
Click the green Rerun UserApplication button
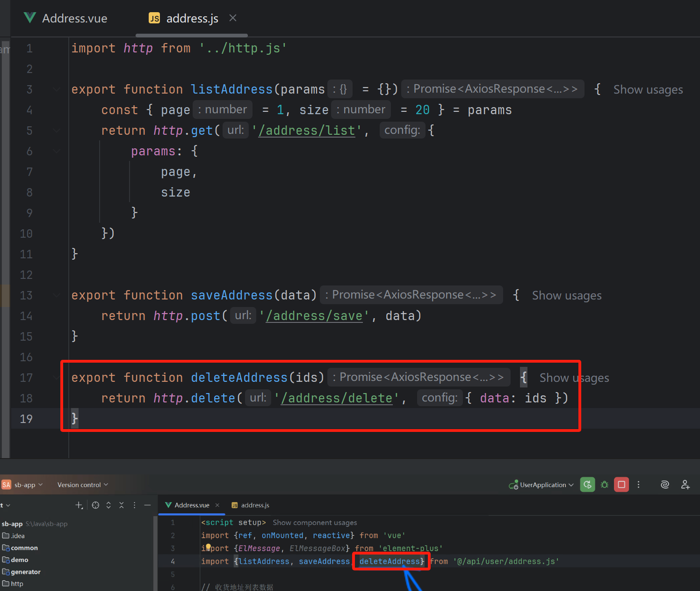click(x=588, y=485)
